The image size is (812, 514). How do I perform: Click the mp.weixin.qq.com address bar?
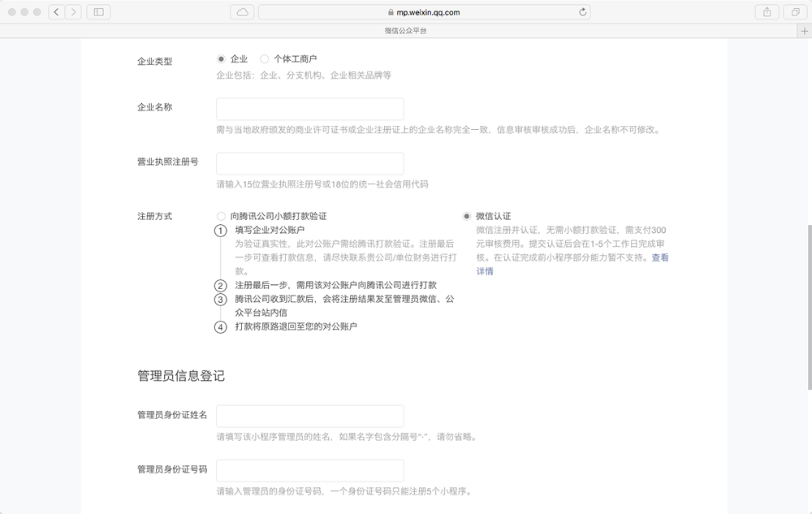point(424,12)
